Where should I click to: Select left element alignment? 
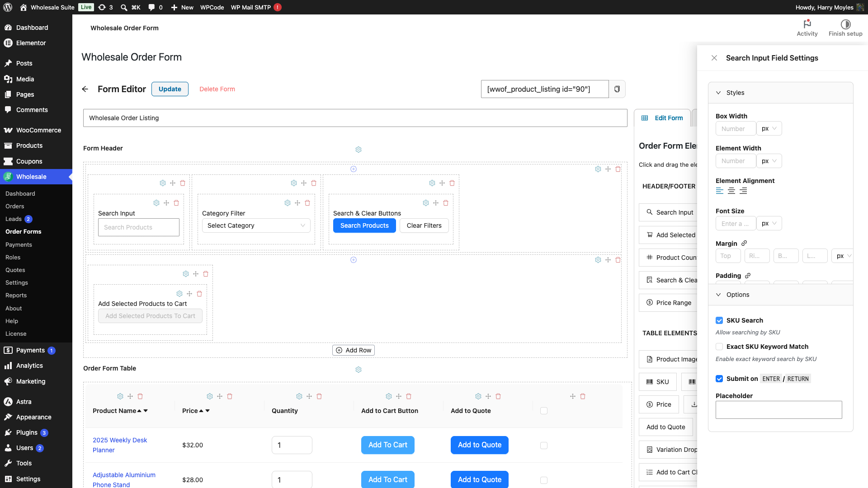point(720,191)
